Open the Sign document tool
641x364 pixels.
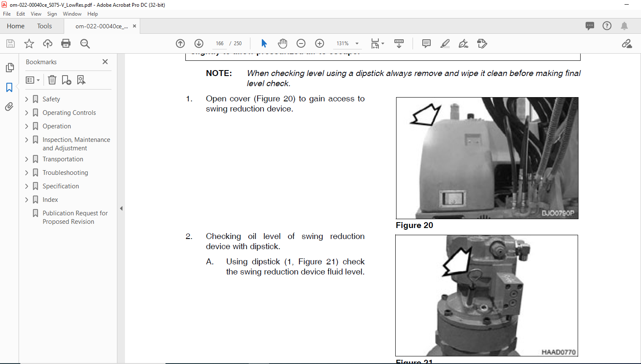point(464,43)
